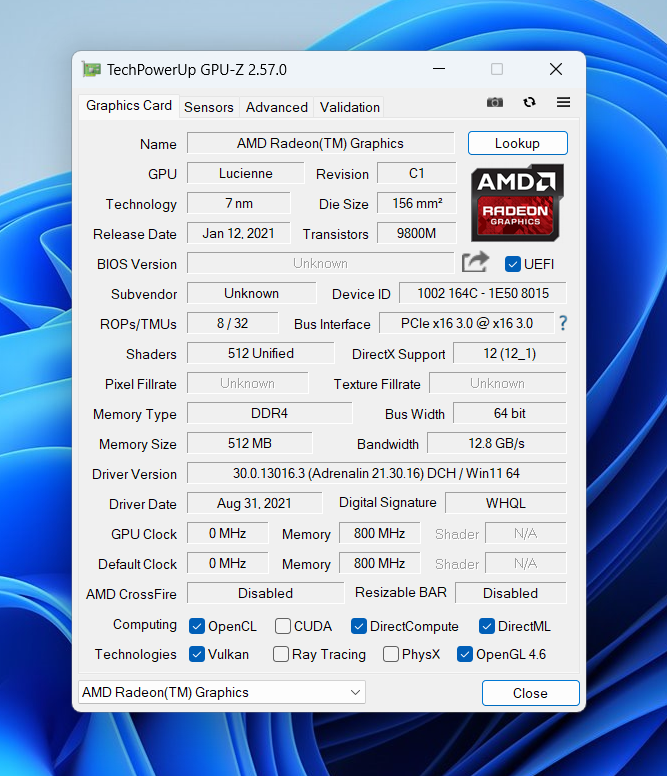Click the Pixel Fillrate field Unknown
The image size is (667, 776).
[247, 384]
